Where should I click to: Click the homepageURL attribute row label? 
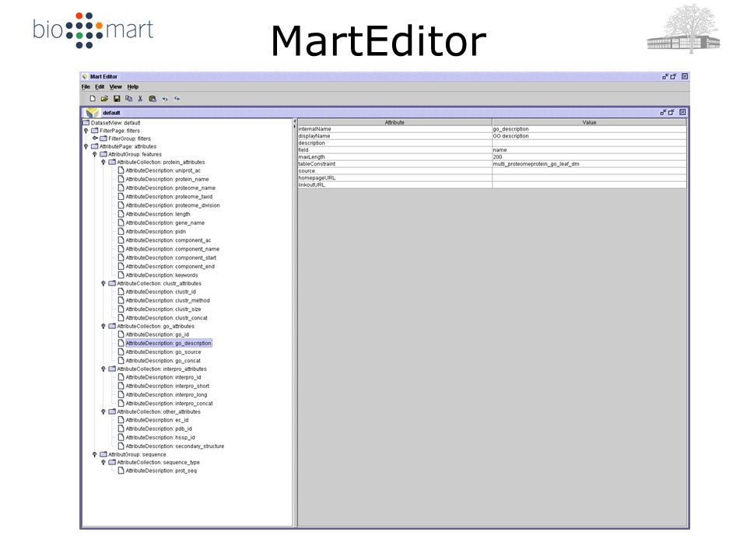tap(317, 177)
